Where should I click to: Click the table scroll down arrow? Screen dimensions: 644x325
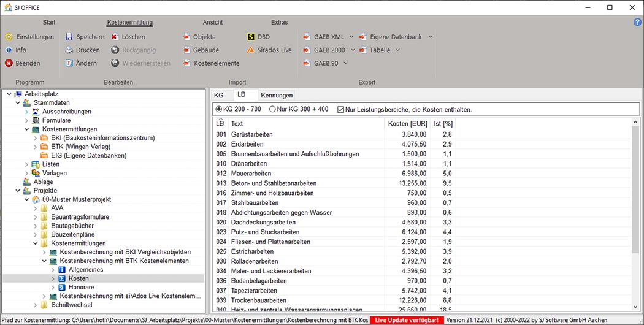click(x=635, y=307)
